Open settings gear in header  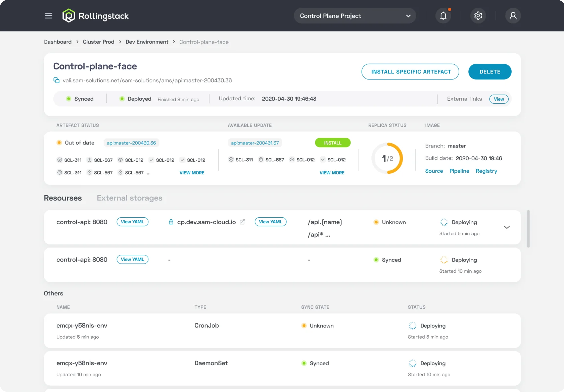(478, 16)
